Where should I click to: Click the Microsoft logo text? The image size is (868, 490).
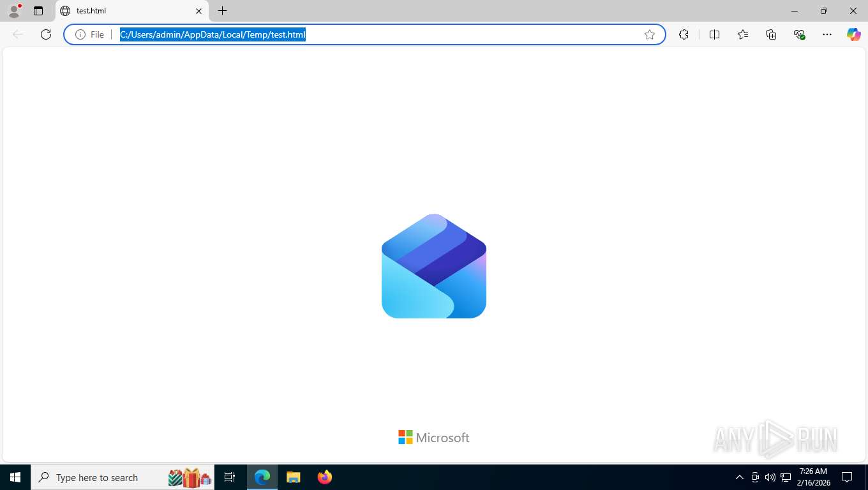[434, 437]
